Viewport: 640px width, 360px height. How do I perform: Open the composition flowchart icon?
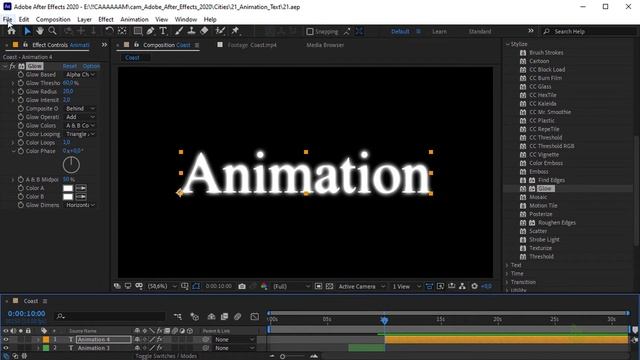pos(462,287)
